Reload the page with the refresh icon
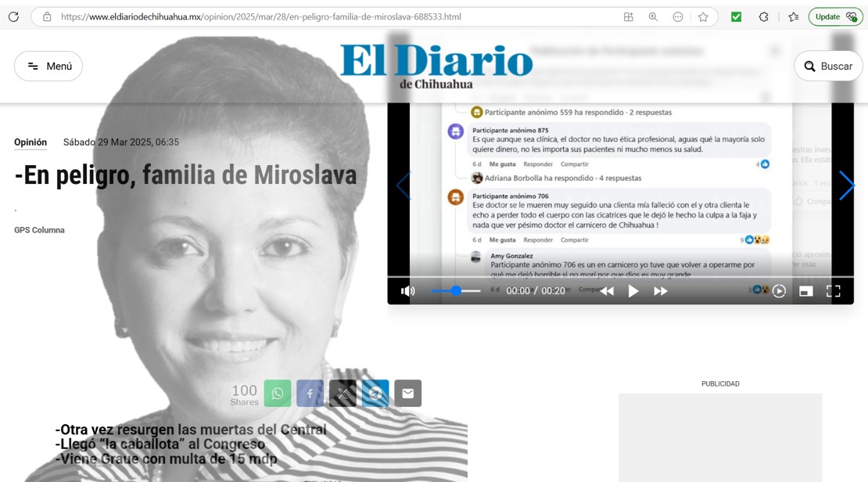 point(13,16)
